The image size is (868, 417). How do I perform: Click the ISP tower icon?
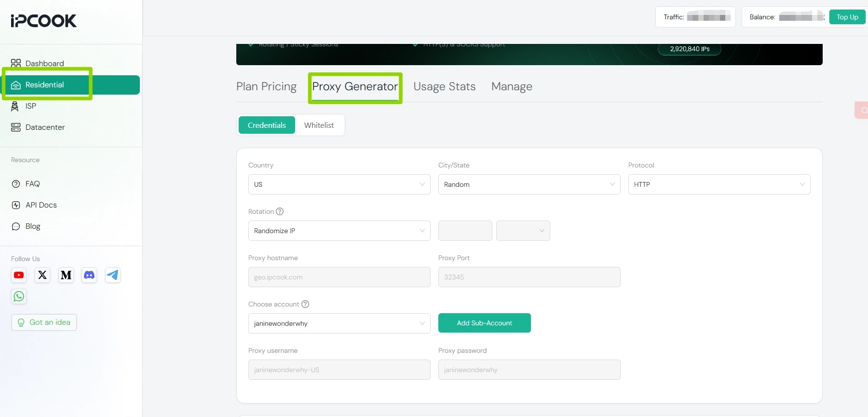15,106
